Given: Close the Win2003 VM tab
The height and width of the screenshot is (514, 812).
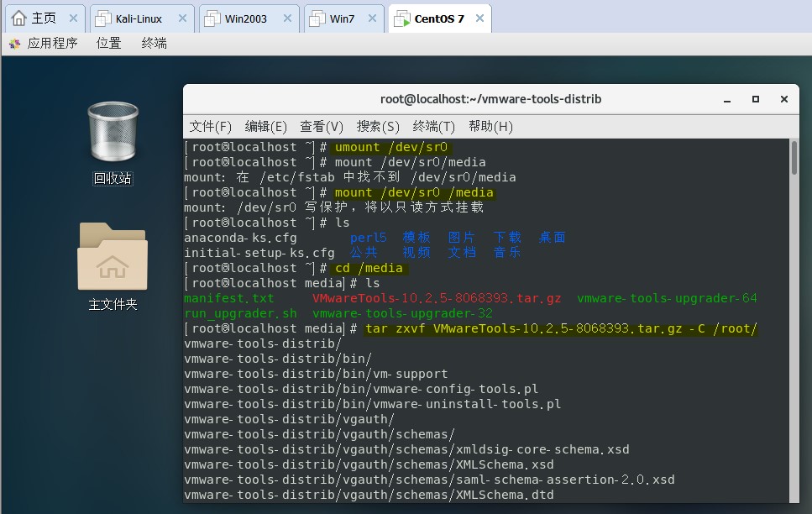Looking at the screenshot, I should click(x=288, y=18).
